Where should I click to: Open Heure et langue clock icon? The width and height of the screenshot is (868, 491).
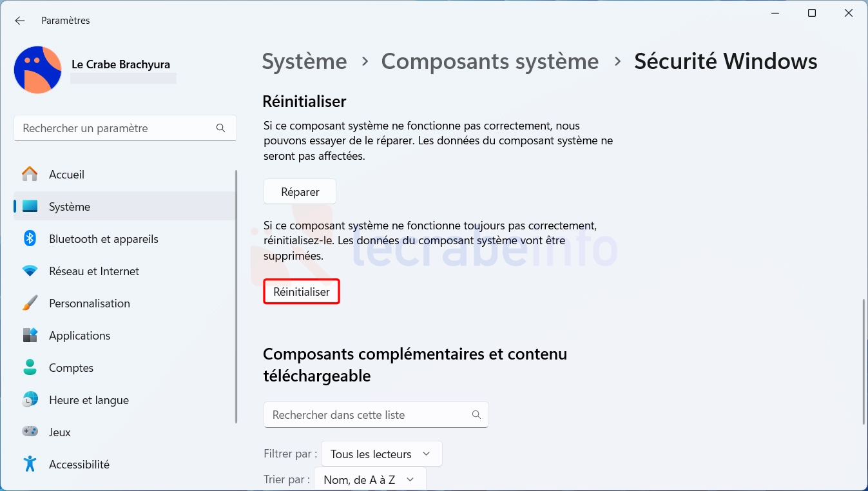click(x=30, y=400)
